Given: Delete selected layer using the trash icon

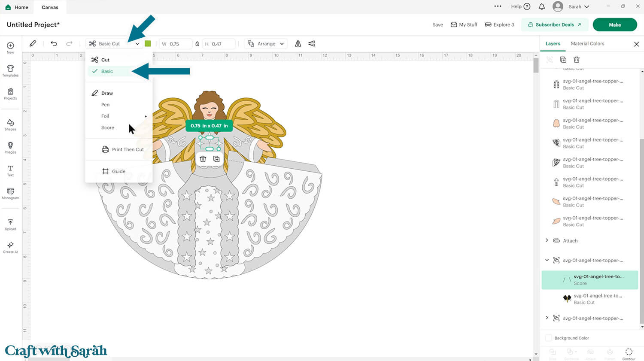Looking at the screenshot, I should pos(577,60).
